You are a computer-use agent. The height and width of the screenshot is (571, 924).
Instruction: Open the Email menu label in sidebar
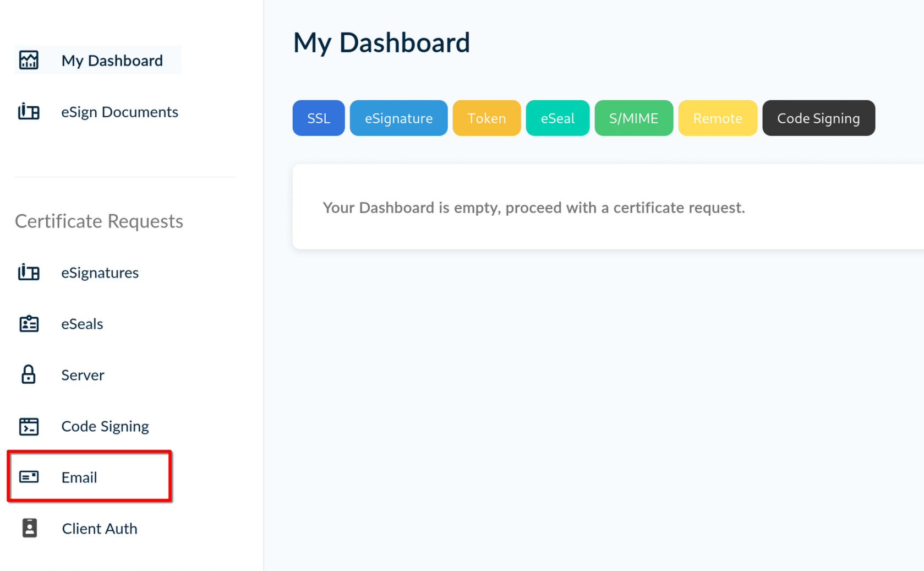(x=79, y=477)
